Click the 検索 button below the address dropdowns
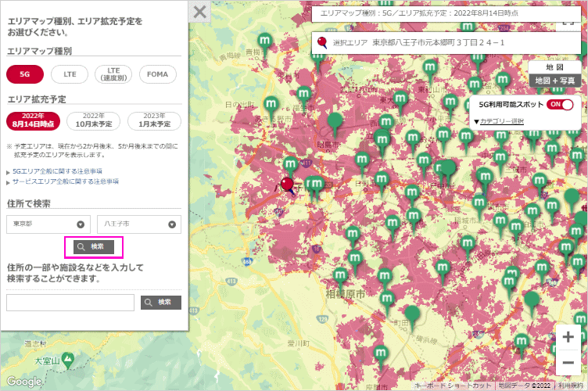 pyautogui.click(x=94, y=246)
